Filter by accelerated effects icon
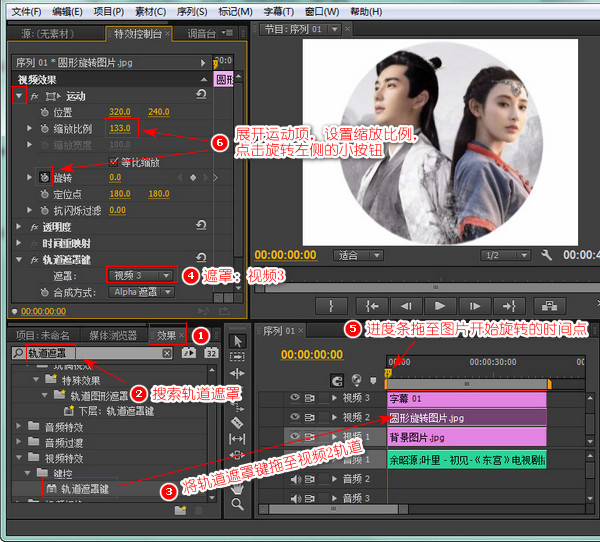 (x=189, y=353)
